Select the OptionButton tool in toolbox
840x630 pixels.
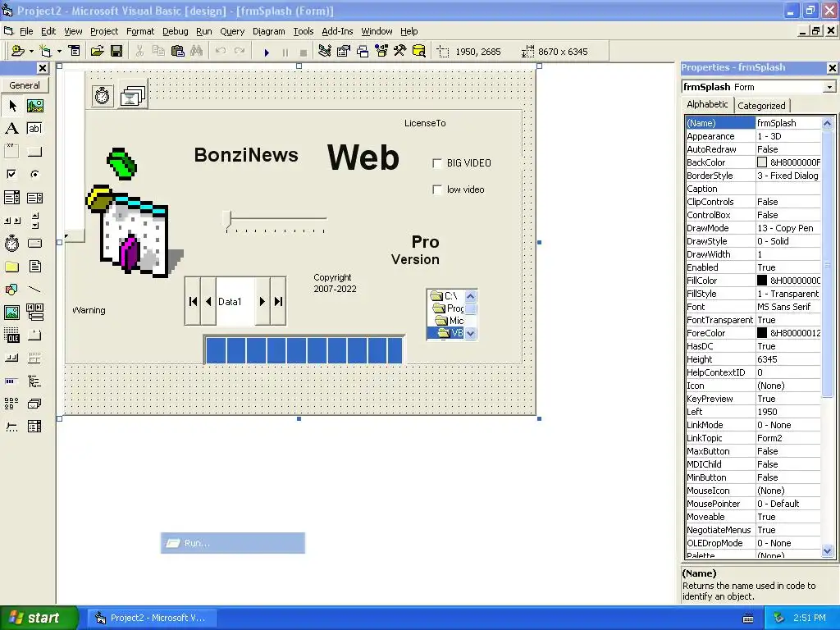coord(34,174)
